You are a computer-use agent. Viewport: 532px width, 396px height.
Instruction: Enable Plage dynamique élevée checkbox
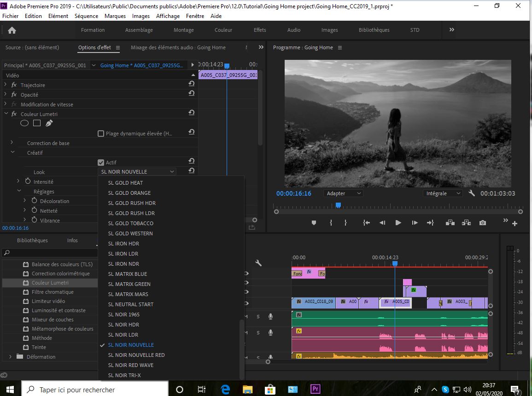click(x=101, y=134)
